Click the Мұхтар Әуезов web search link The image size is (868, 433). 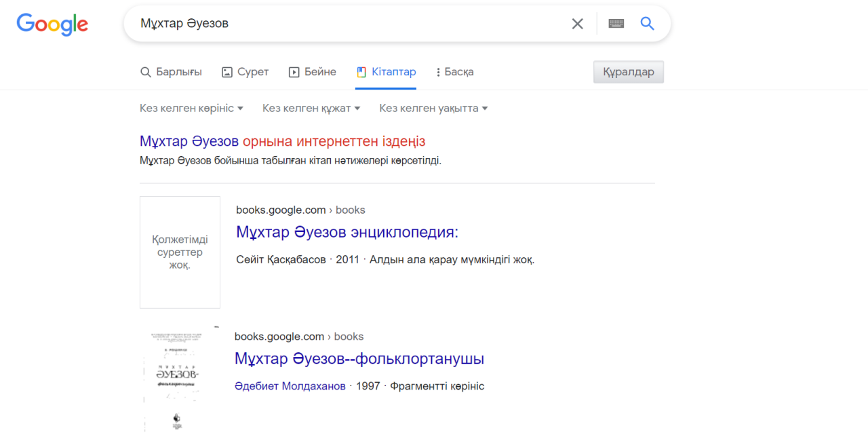pos(189,141)
